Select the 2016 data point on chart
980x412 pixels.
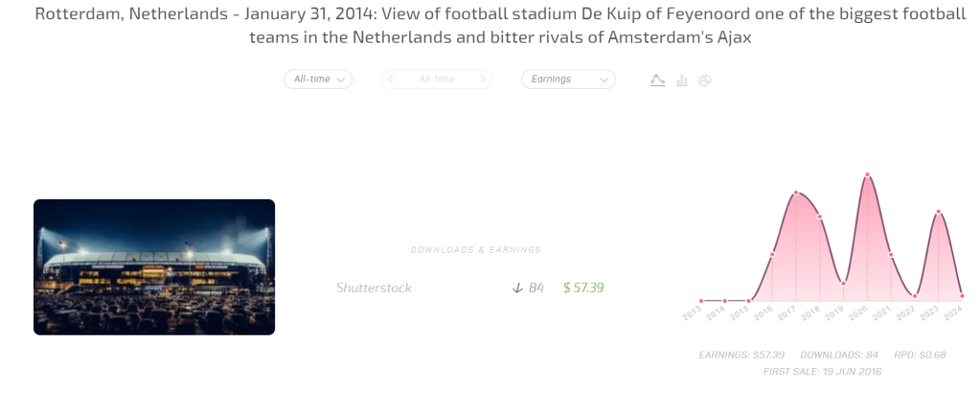coord(772,254)
